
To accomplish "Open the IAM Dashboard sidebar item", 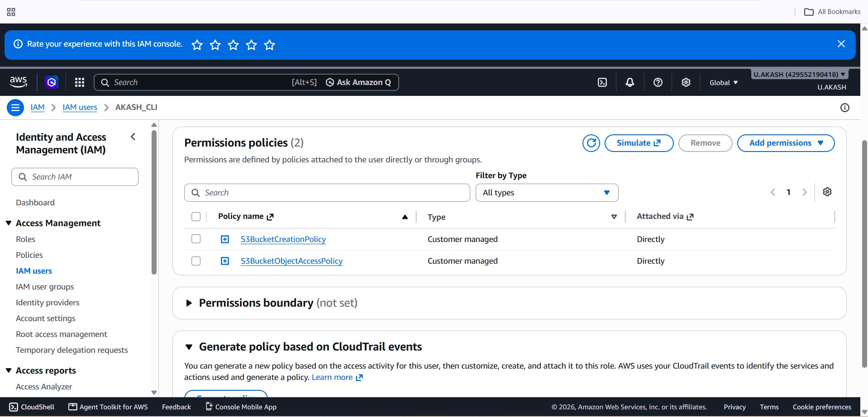I will click(35, 203).
